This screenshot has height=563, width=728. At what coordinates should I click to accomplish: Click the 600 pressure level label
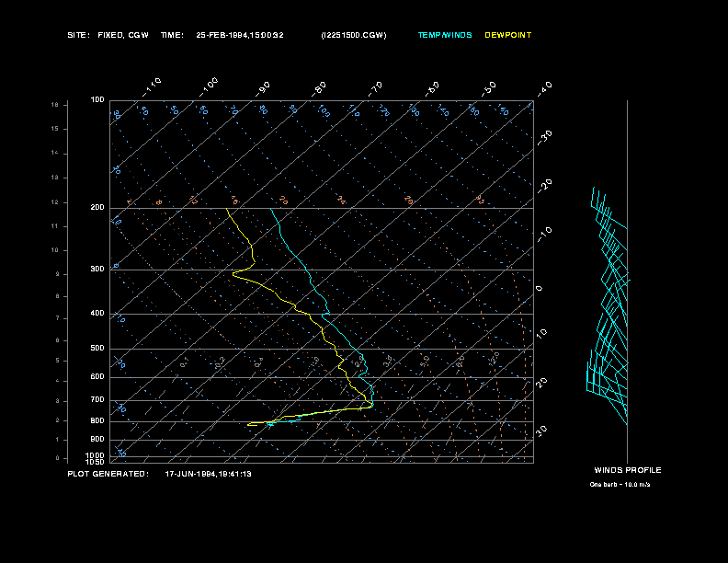click(x=97, y=377)
